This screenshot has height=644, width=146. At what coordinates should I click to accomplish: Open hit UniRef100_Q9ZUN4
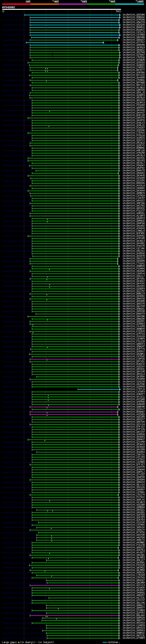tap(134, 15)
